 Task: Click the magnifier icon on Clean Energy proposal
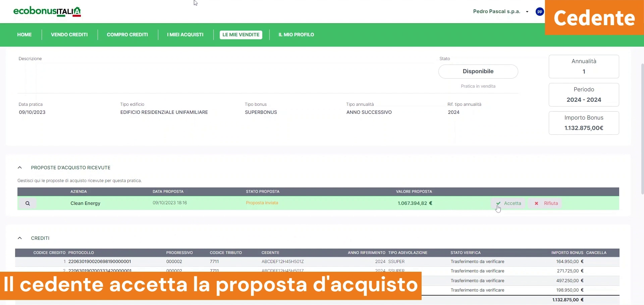[28, 203]
